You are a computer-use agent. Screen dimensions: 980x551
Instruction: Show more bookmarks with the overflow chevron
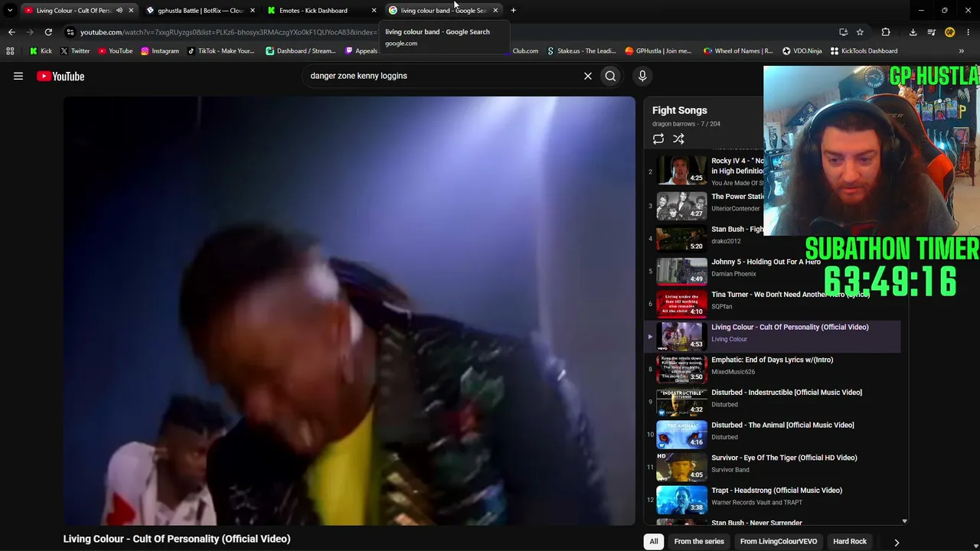(x=962, y=51)
